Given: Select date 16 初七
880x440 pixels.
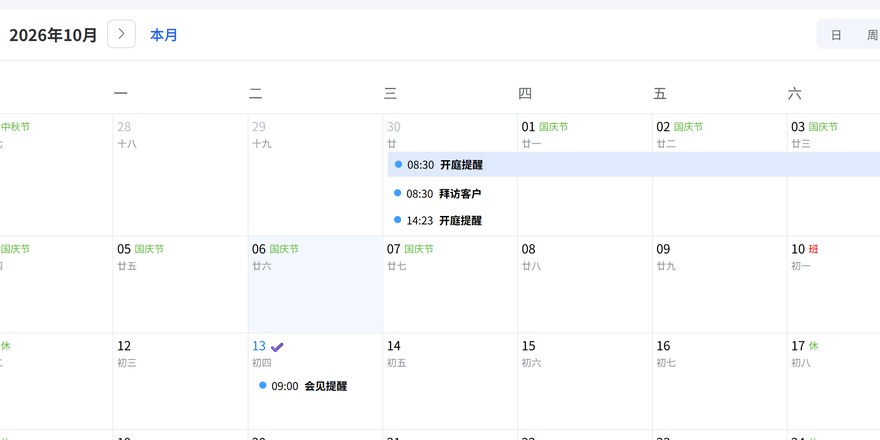Looking at the screenshot, I should 719,382.
